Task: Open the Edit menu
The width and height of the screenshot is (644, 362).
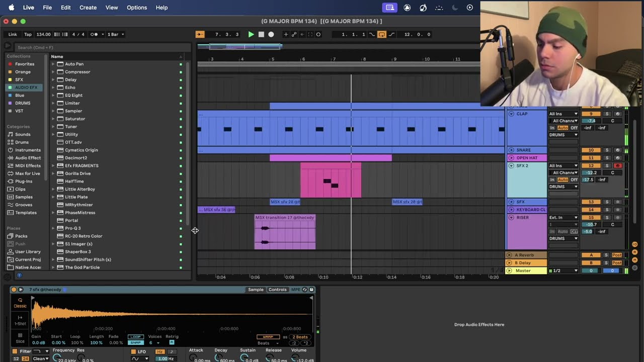Action: [x=66, y=8]
